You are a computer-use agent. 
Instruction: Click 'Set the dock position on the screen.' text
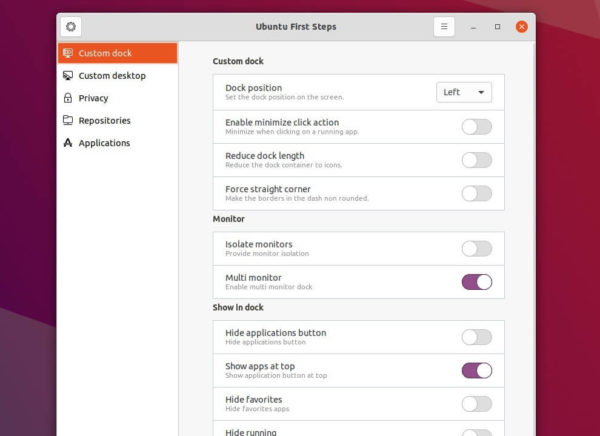[x=284, y=97]
